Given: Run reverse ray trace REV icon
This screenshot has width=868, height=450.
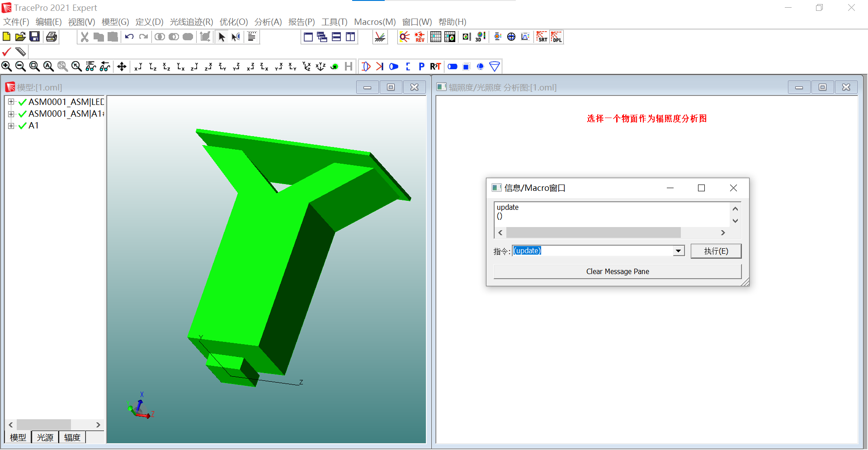Looking at the screenshot, I should (420, 37).
